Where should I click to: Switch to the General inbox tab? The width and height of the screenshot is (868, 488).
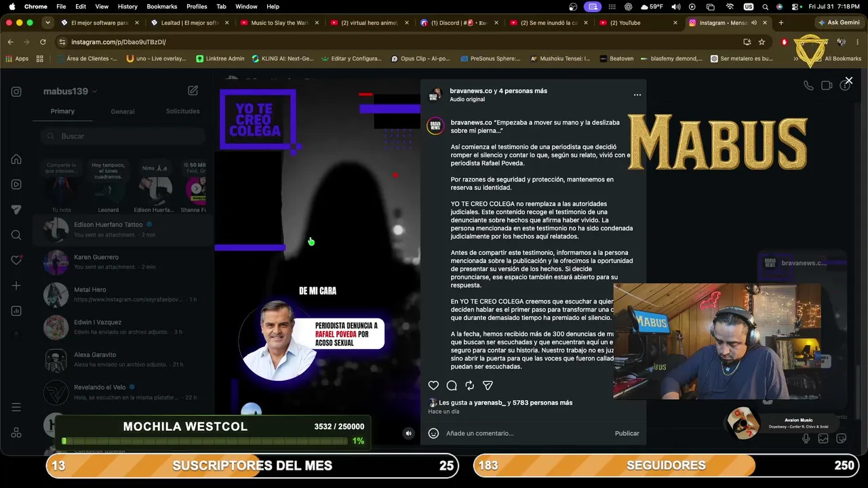(x=123, y=111)
